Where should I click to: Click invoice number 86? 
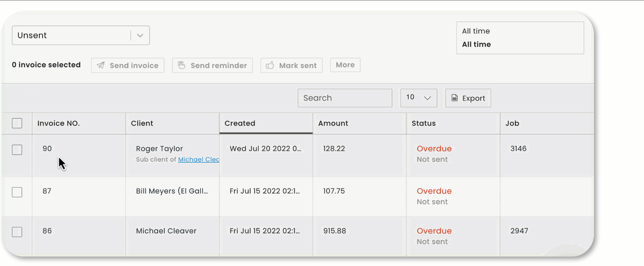pyautogui.click(x=47, y=231)
